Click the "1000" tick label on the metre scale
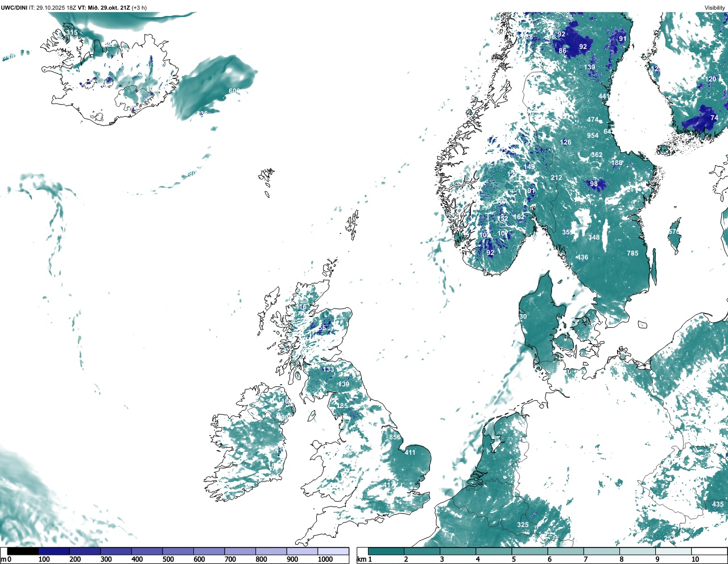 tap(325, 559)
